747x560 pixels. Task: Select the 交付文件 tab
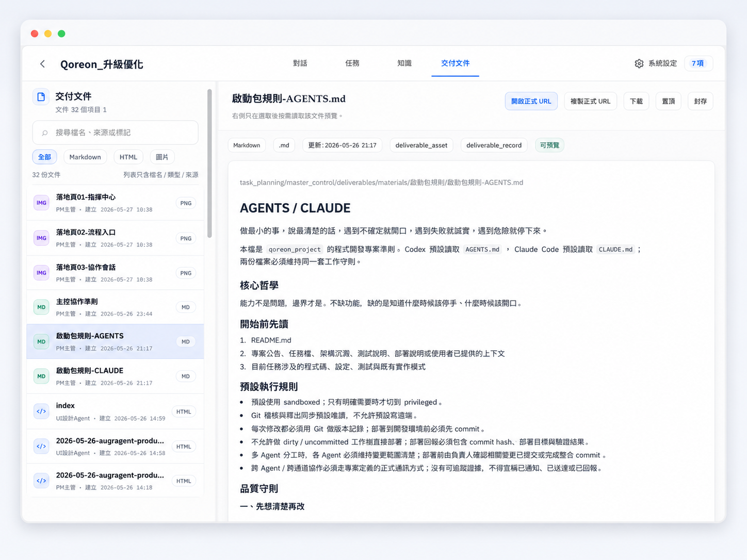(455, 63)
